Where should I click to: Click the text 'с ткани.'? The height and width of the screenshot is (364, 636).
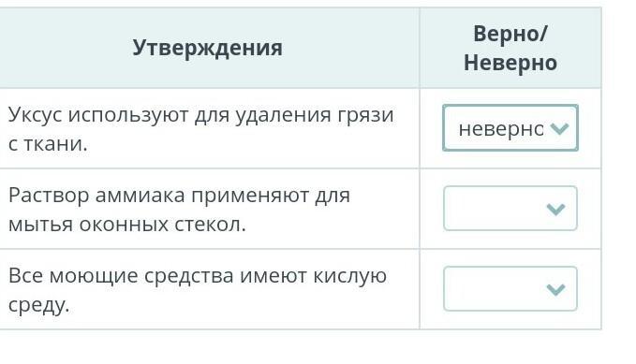[48, 144]
